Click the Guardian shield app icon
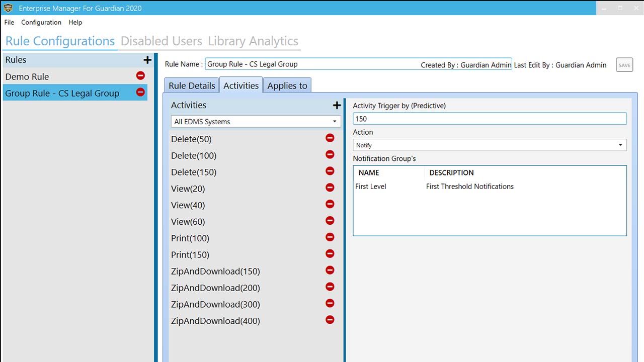This screenshot has width=644, height=362. point(8,8)
